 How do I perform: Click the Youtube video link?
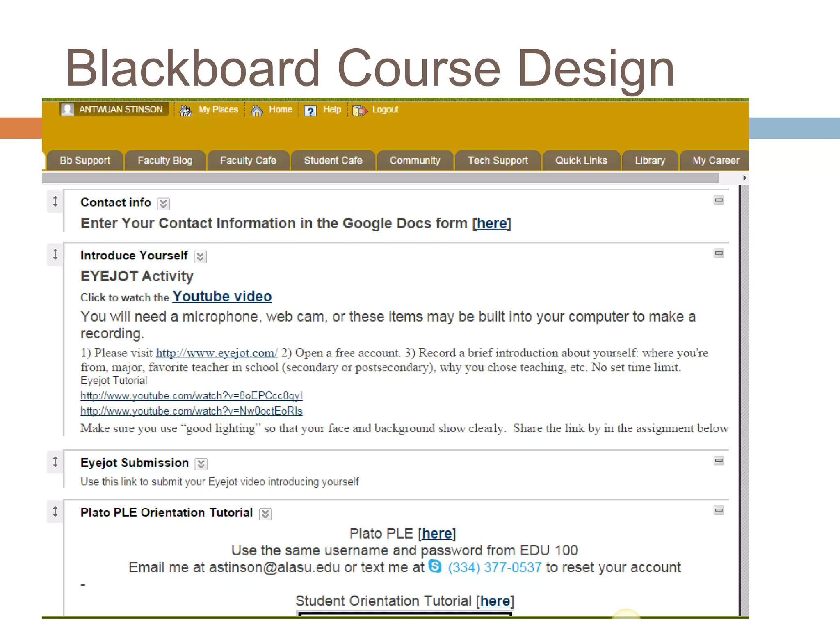pyautogui.click(x=222, y=296)
